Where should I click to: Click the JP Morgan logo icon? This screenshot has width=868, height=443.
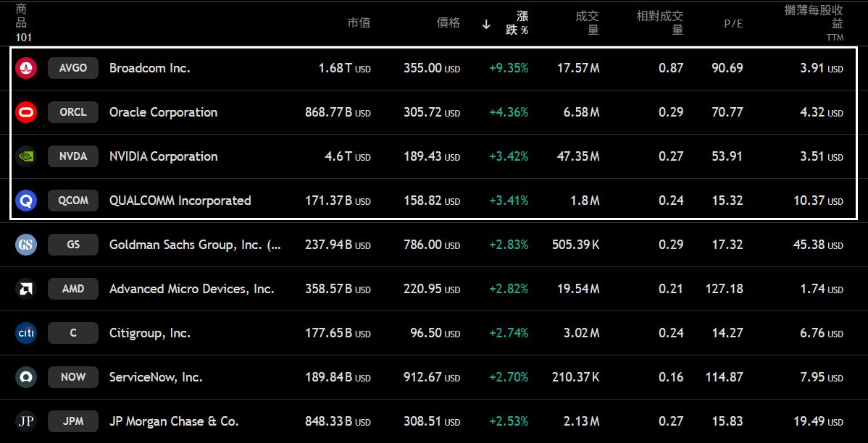26,421
